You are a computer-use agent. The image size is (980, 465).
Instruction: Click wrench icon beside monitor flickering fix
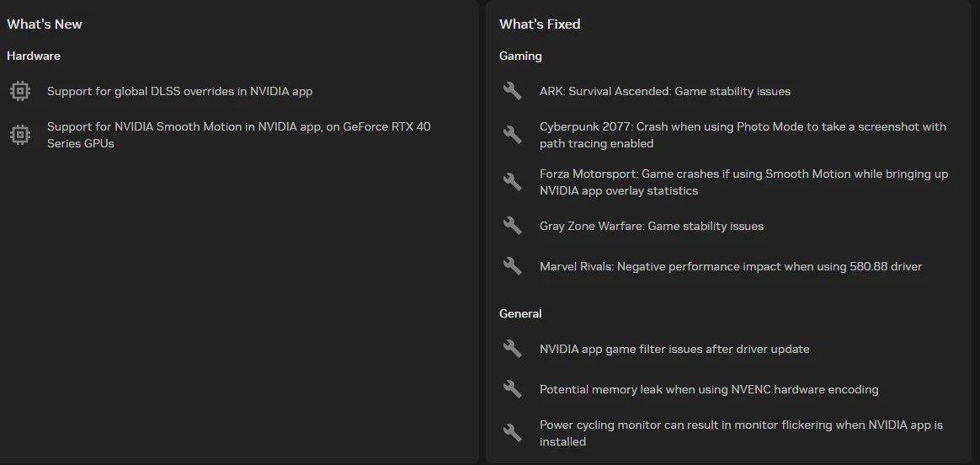click(512, 433)
